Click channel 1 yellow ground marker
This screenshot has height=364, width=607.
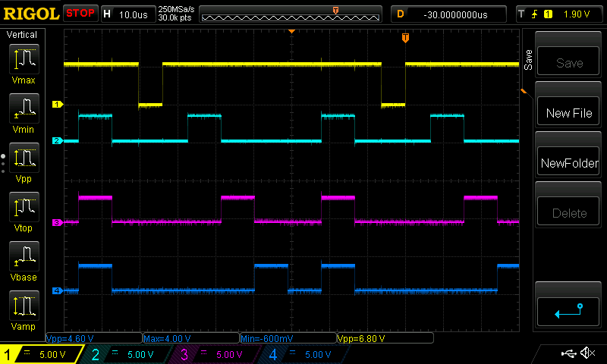click(x=58, y=105)
